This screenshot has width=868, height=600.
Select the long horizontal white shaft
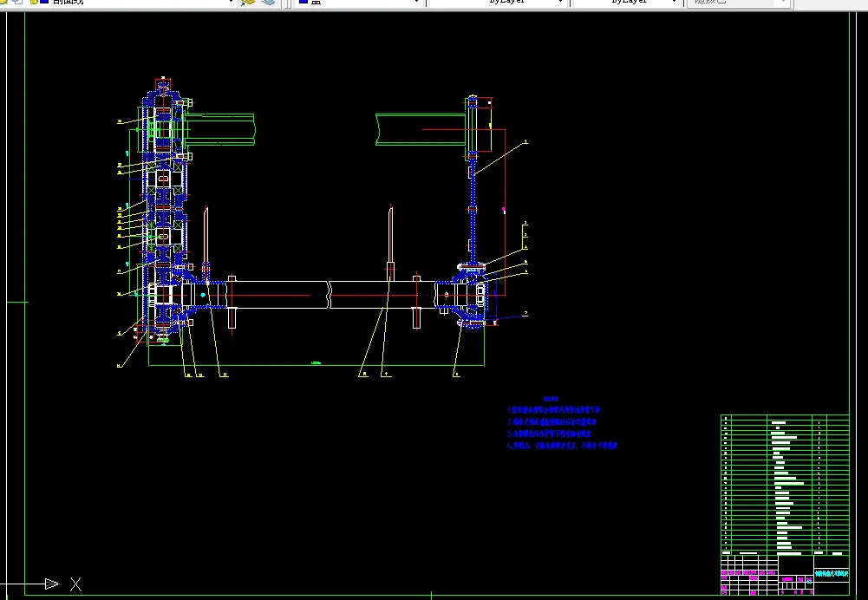[330, 295]
